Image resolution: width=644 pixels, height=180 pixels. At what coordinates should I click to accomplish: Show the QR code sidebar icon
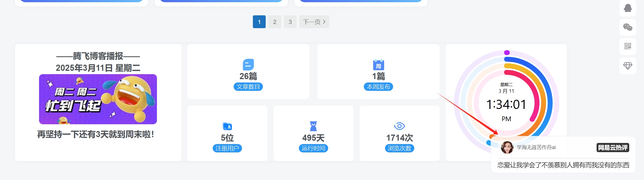pos(628,46)
